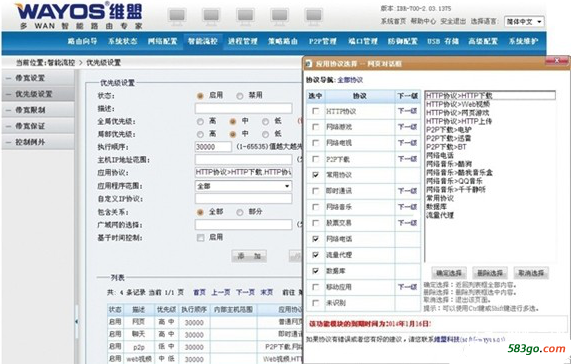Click the 主机IP地址范围 input field
Viewport: 571px width, 364px height.
click(243, 159)
